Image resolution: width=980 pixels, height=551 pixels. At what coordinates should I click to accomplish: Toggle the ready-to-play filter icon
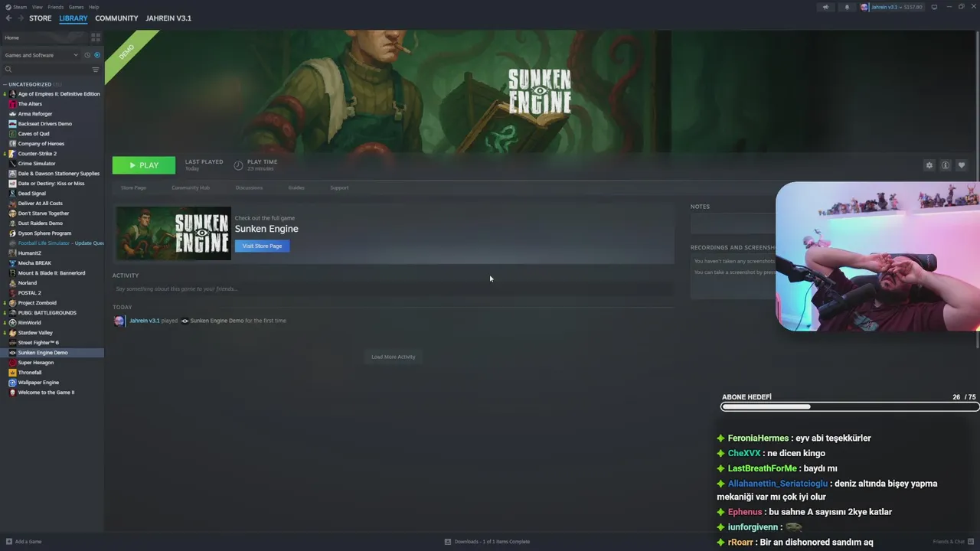coord(97,55)
